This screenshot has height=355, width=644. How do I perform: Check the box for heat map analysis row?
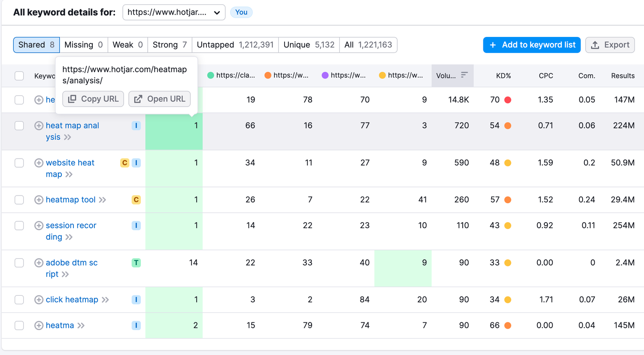pos(19,125)
